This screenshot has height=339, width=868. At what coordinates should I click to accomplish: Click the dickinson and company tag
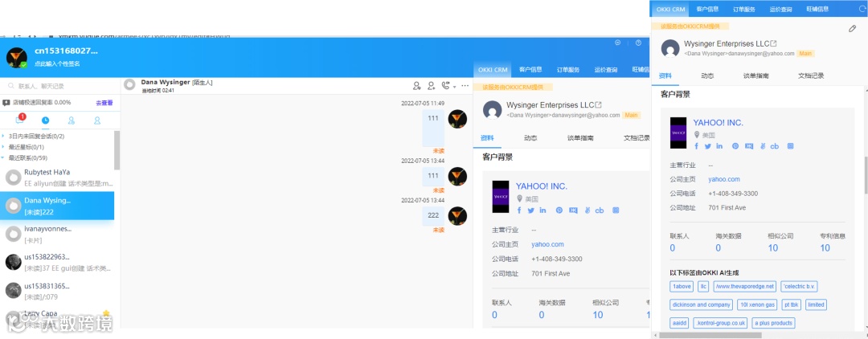click(x=701, y=304)
